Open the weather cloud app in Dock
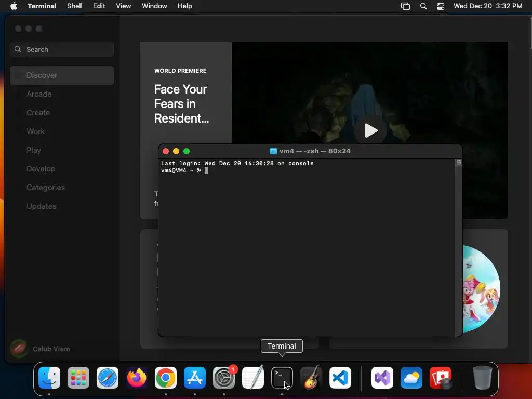The image size is (532, 399). pos(411,378)
